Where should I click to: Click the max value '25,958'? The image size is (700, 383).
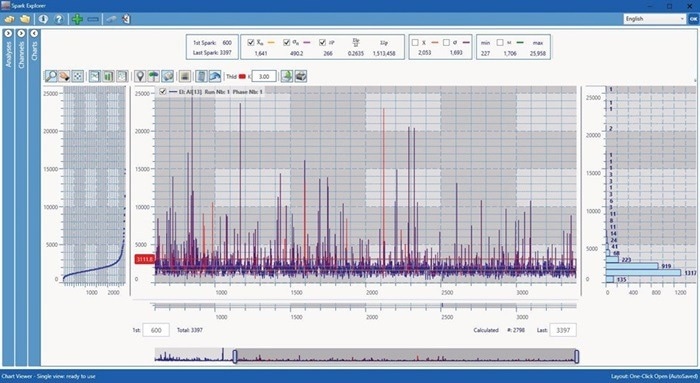tap(538, 53)
